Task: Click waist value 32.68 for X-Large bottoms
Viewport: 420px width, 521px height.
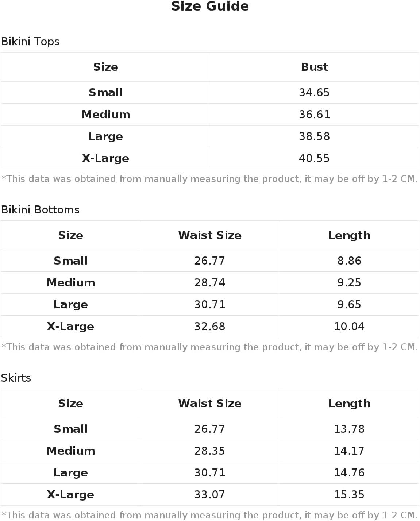Action: 210,327
